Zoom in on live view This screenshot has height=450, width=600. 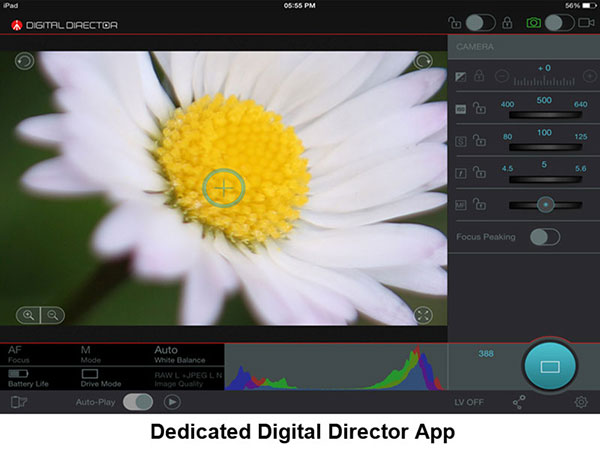[x=29, y=314]
